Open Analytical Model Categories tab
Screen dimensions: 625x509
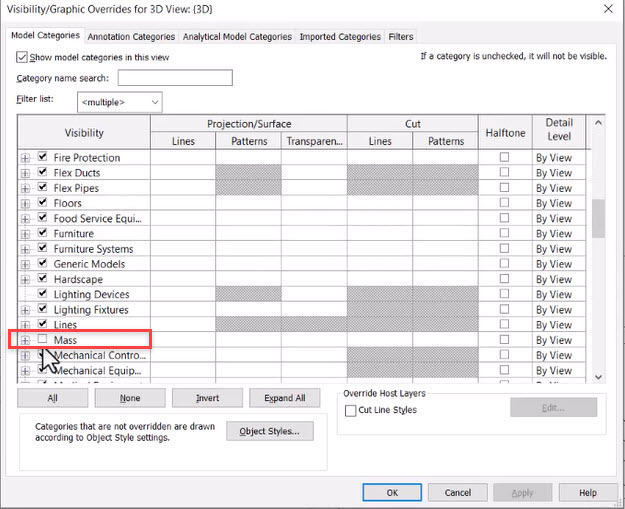[x=237, y=37]
